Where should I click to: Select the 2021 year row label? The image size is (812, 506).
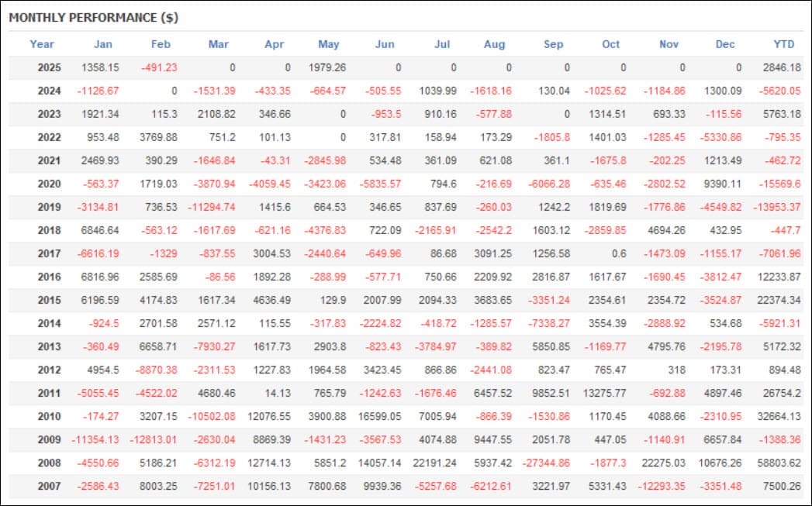tap(49, 161)
